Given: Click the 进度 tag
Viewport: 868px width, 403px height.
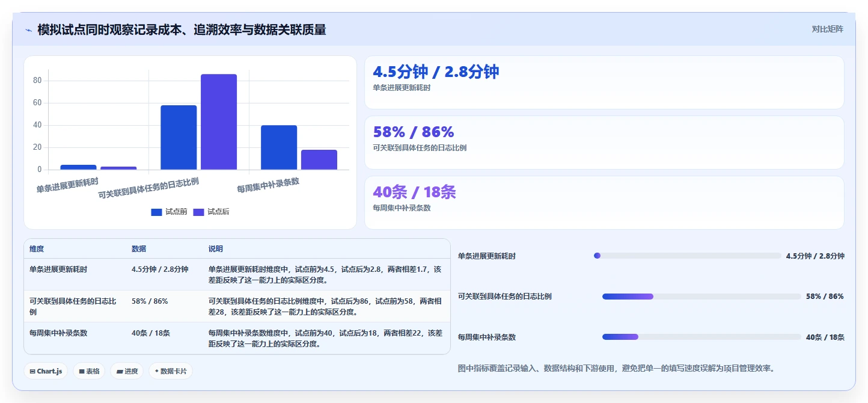Looking at the screenshot, I should (127, 371).
